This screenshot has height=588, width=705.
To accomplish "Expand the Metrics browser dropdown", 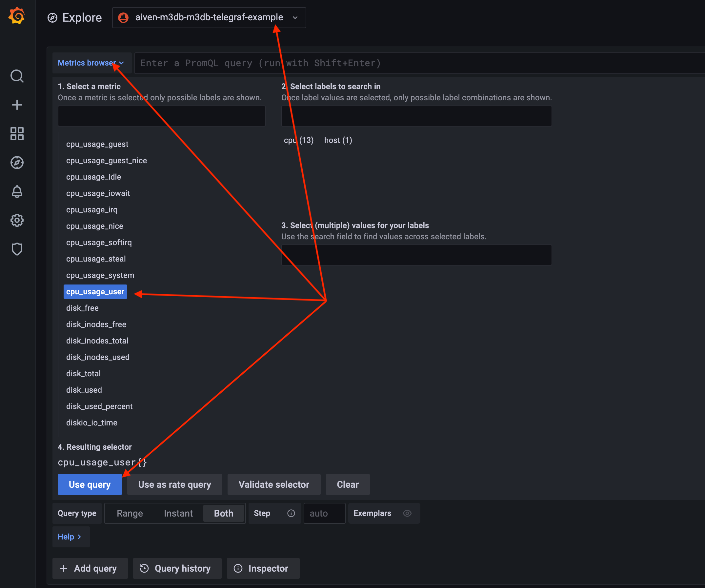I will [x=91, y=63].
